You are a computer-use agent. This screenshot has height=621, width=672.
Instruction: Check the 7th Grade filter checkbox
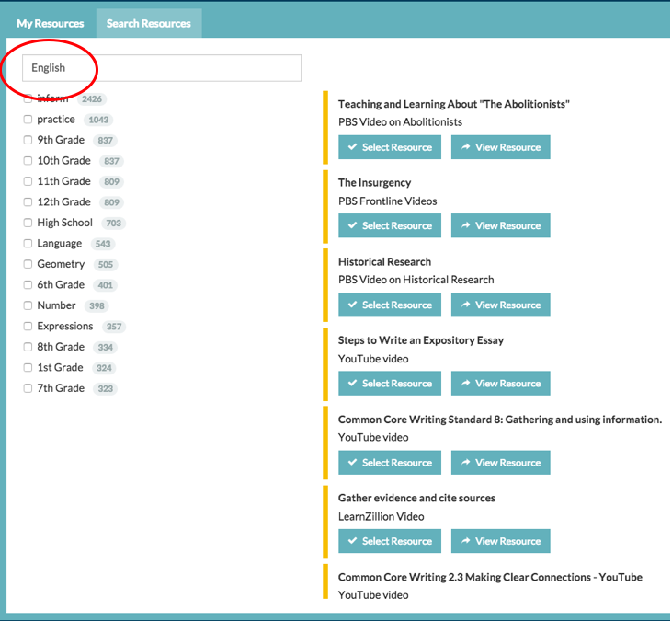28,388
